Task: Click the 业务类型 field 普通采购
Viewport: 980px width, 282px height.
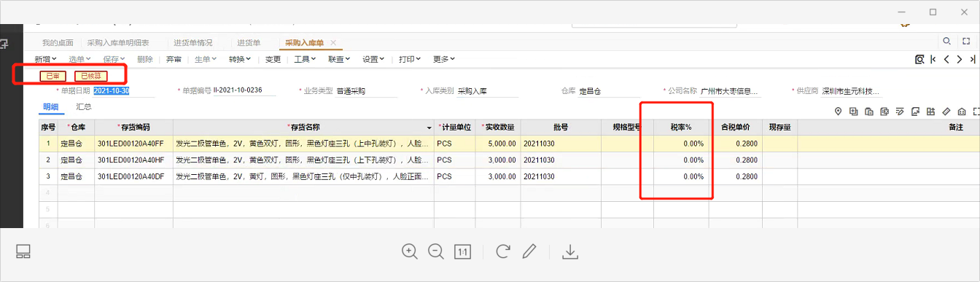Action: pos(367,91)
